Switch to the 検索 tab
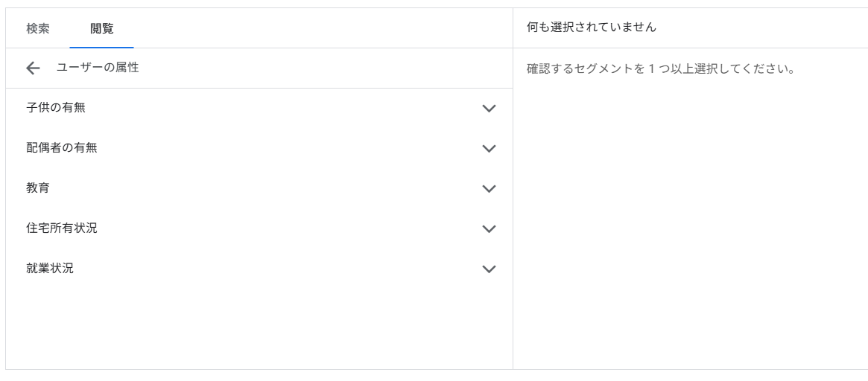This screenshot has height=381, width=868. click(38, 28)
